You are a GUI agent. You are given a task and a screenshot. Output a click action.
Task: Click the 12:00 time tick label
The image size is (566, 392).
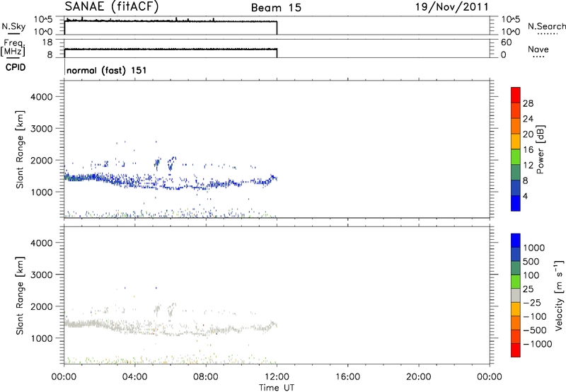click(x=277, y=377)
